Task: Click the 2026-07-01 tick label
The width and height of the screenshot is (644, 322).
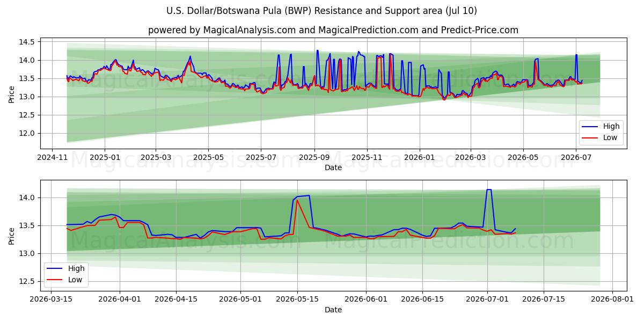Action: (x=487, y=299)
